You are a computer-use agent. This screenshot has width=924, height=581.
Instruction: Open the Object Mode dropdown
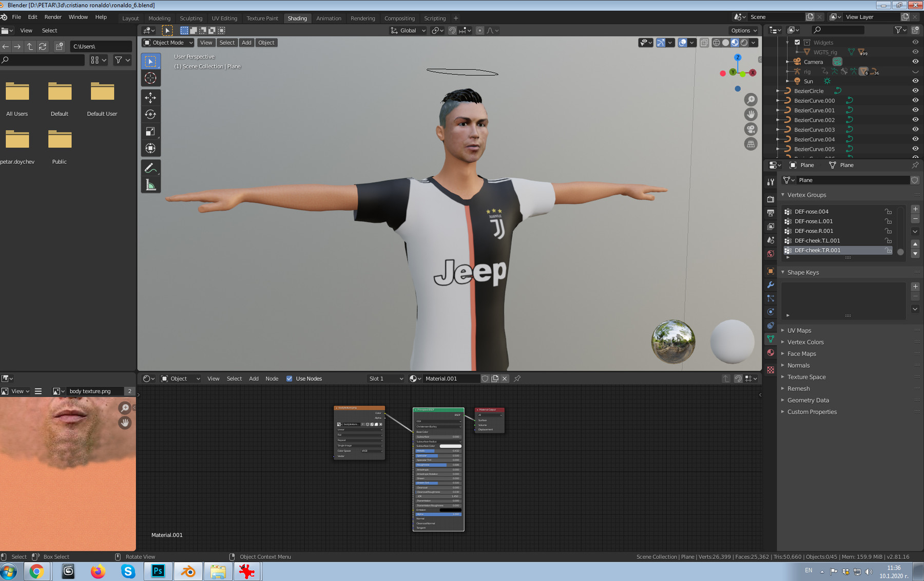[167, 43]
